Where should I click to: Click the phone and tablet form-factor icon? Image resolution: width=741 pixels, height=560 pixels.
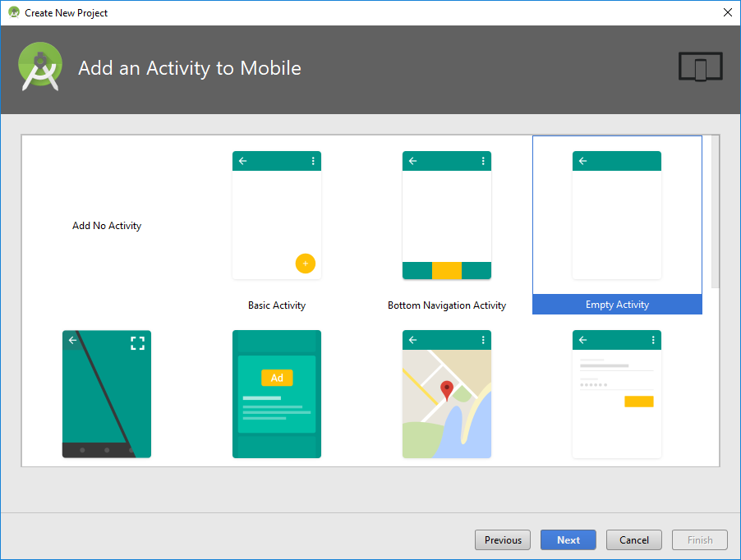[x=701, y=67]
